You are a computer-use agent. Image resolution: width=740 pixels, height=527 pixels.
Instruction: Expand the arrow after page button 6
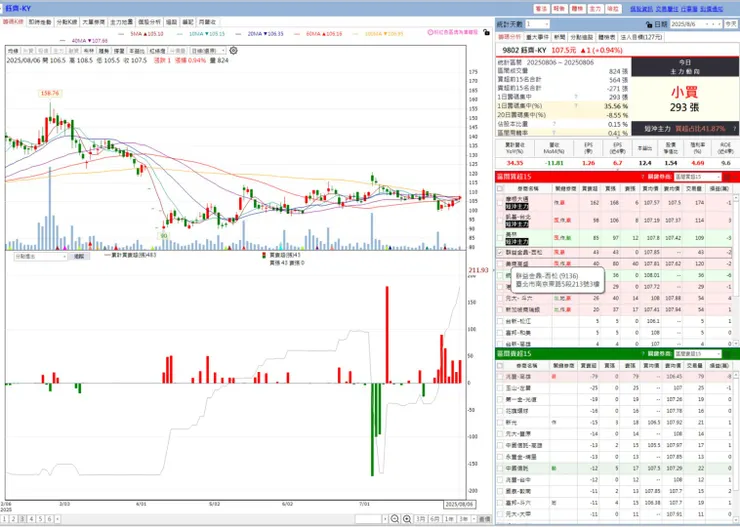[58, 519]
